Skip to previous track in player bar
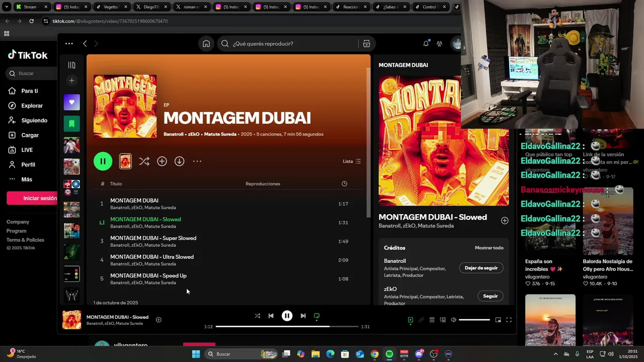Image resolution: width=644 pixels, height=362 pixels. [x=271, y=316]
